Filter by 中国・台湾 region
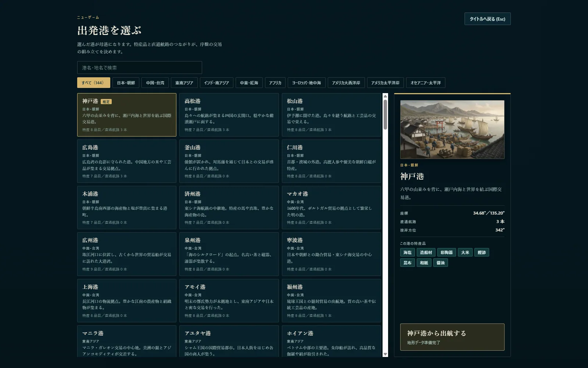The width and height of the screenshot is (588, 368). click(155, 83)
